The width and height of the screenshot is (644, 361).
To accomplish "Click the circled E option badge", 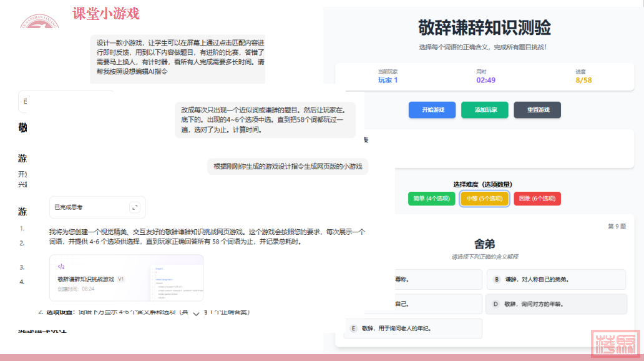I will (x=353, y=328).
